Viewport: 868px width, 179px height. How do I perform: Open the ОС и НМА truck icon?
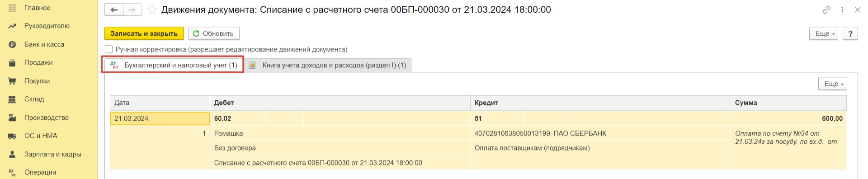tap(12, 136)
